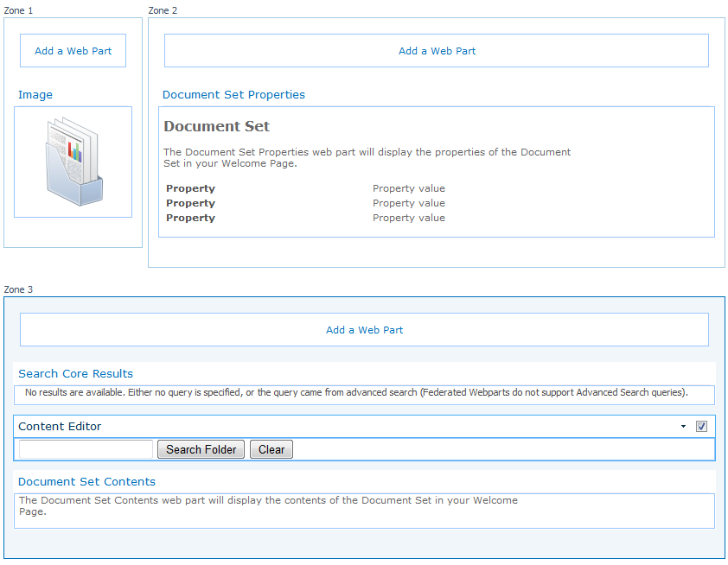Viewport: 728px width, 565px height.
Task: Open the Document Set Properties title link
Action: click(233, 95)
